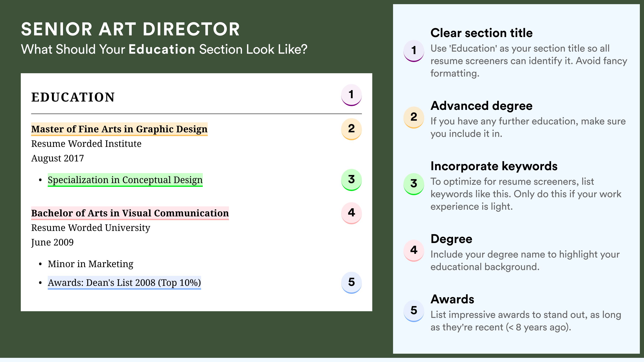
Task: Click the Specialization in Conceptual Design highlight
Action: click(125, 180)
